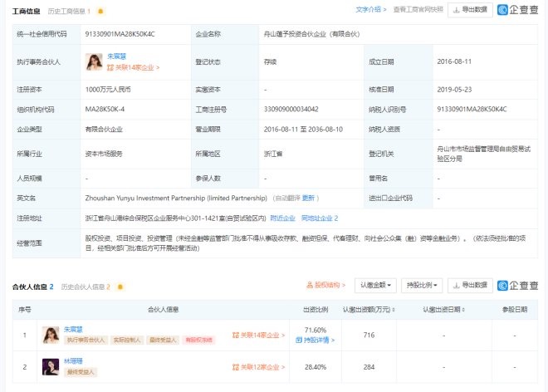Open the 持股比例 sort dropdown
This screenshot has width=548, height=392.
pos(422,285)
